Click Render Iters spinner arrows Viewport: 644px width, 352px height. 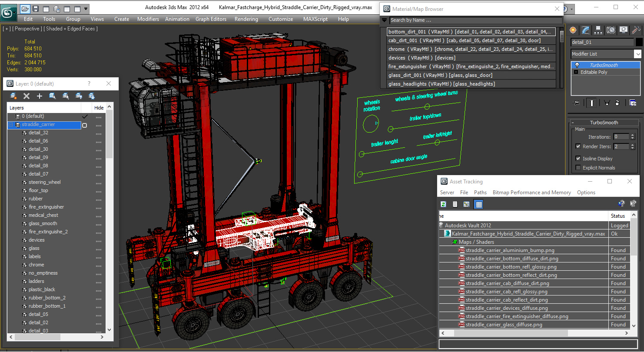632,146
